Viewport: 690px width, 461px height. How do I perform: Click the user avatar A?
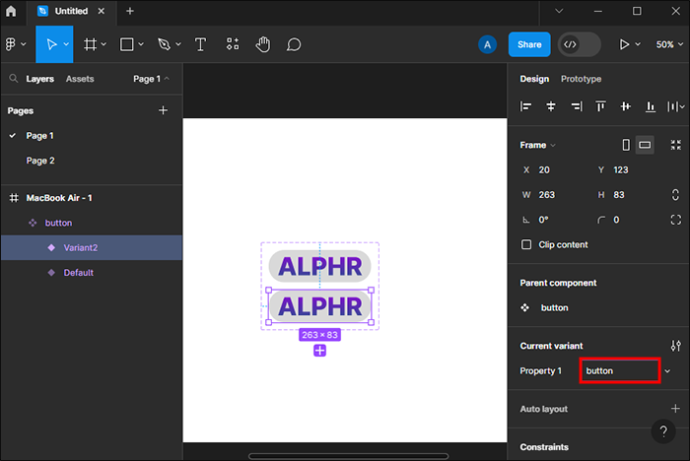click(x=487, y=44)
